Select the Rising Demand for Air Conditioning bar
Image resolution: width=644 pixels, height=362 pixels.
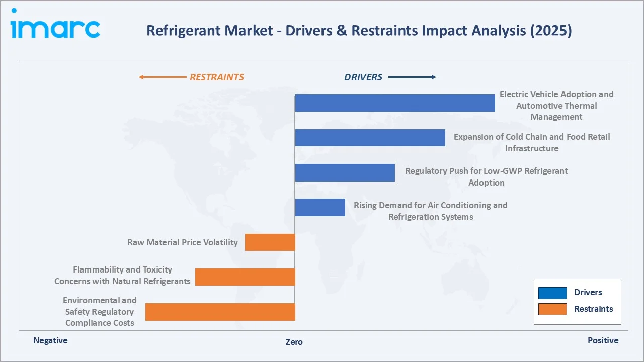320,207
